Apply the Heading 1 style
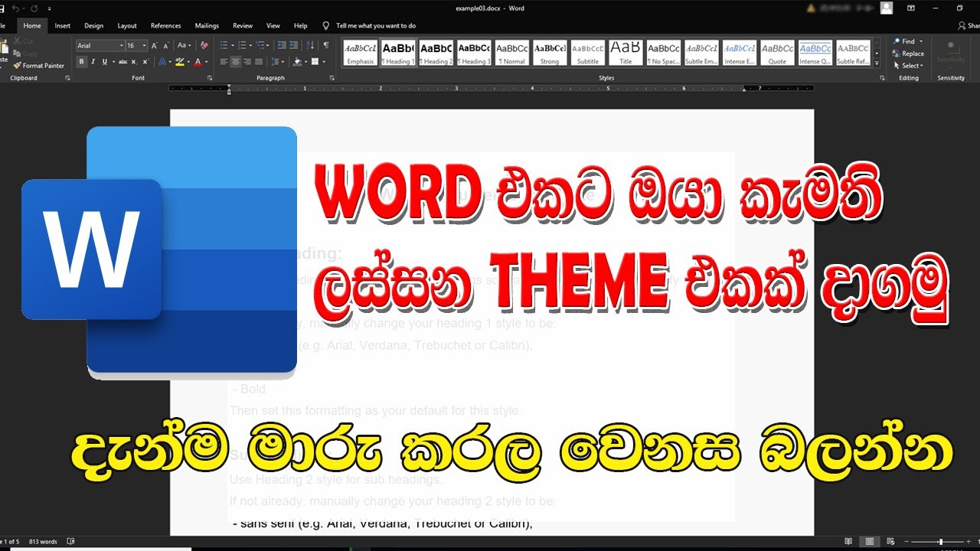The height and width of the screenshot is (551, 980). (398, 53)
